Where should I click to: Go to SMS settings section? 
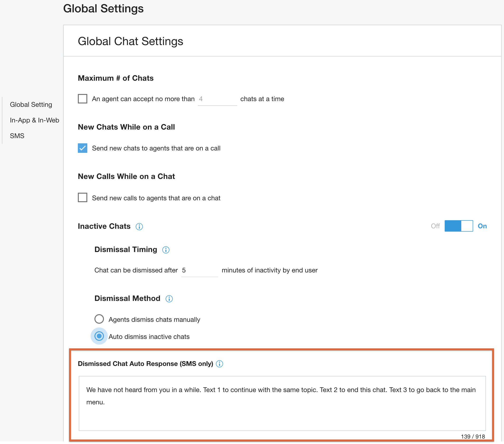click(x=17, y=136)
